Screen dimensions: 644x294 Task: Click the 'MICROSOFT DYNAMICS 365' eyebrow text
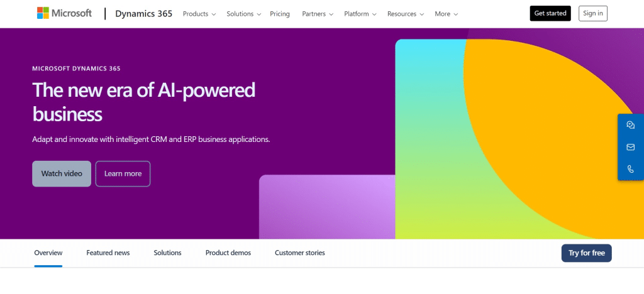pyautogui.click(x=76, y=68)
